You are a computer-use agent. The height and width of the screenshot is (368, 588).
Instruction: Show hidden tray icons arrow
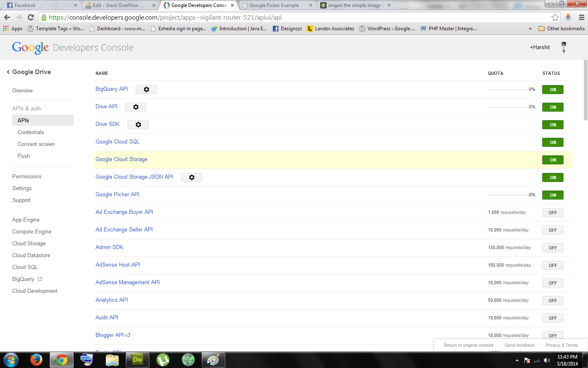(x=517, y=360)
